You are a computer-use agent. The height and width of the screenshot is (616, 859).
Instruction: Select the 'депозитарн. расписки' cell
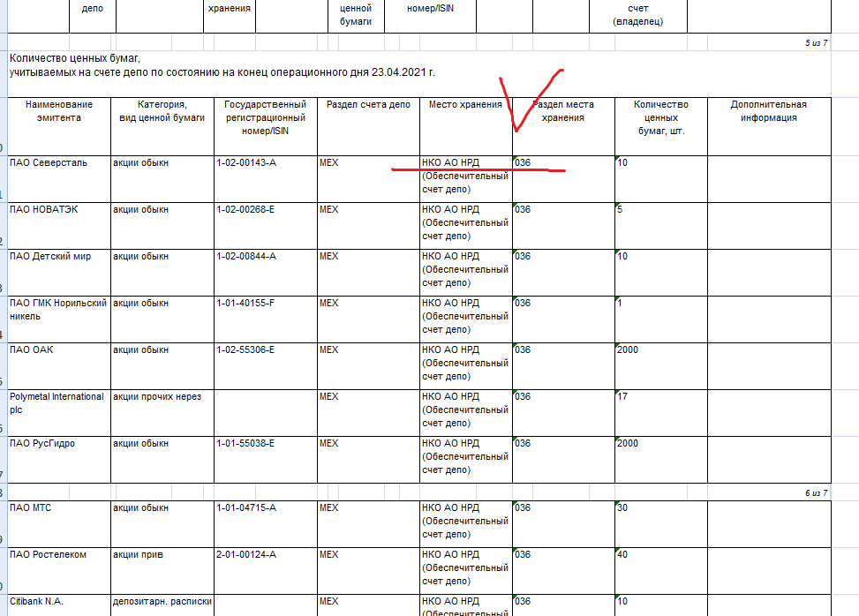(162, 605)
